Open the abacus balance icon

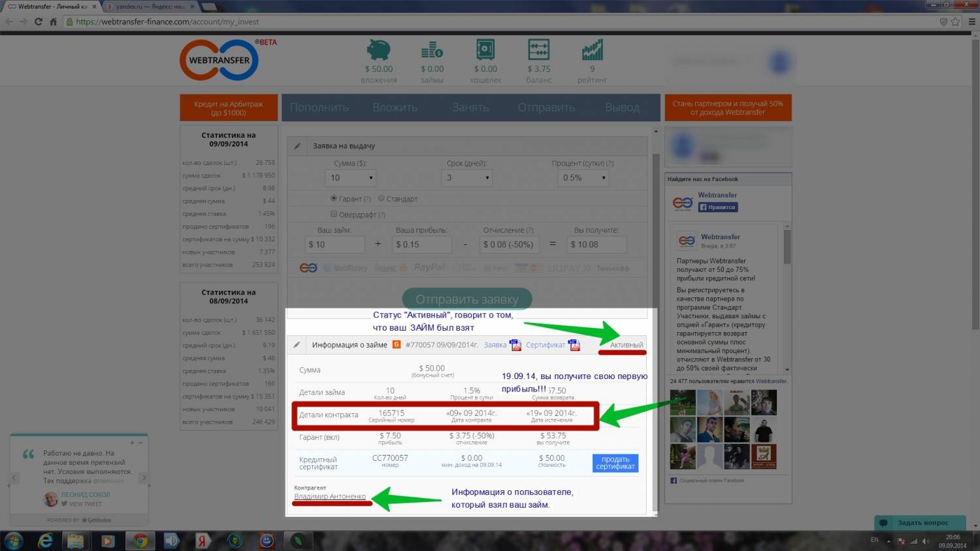(539, 50)
